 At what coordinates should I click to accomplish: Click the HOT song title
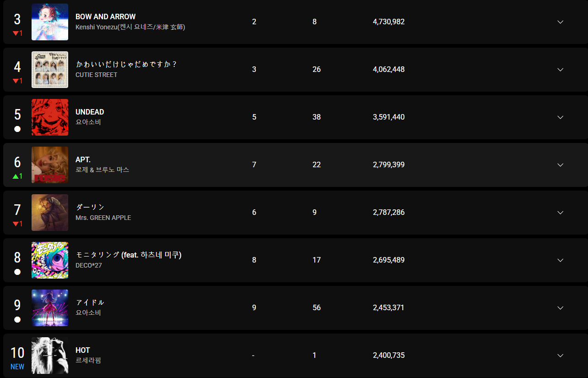[x=83, y=350]
